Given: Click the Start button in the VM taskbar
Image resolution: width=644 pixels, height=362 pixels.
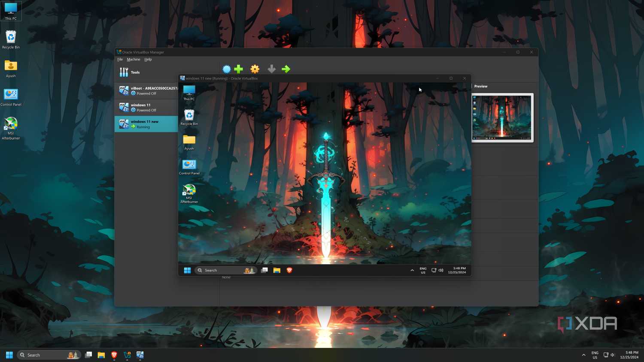Looking at the screenshot, I should pos(187,270).
